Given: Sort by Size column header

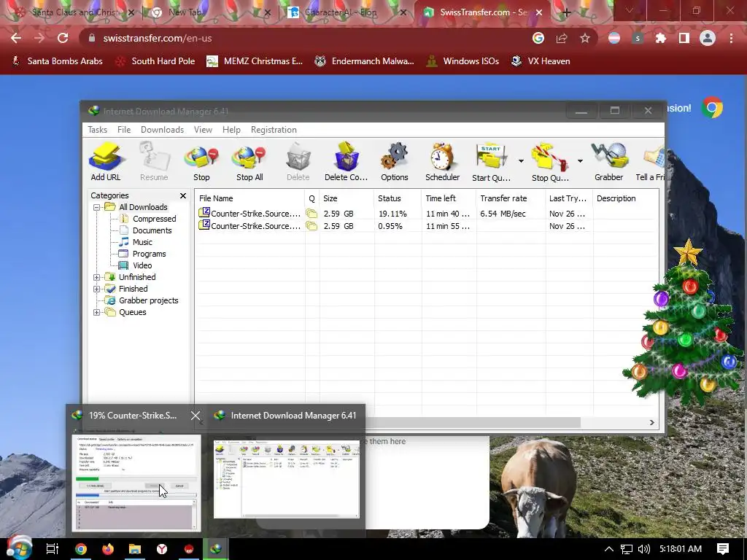Looking at the screenshot, I should click(347, 198).
